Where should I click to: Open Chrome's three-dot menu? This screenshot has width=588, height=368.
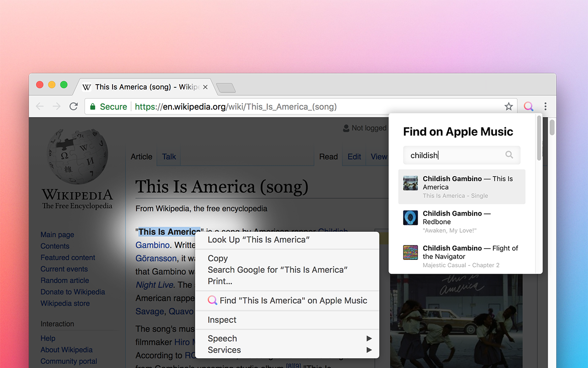pyautogui.click(x=546, y=106)
